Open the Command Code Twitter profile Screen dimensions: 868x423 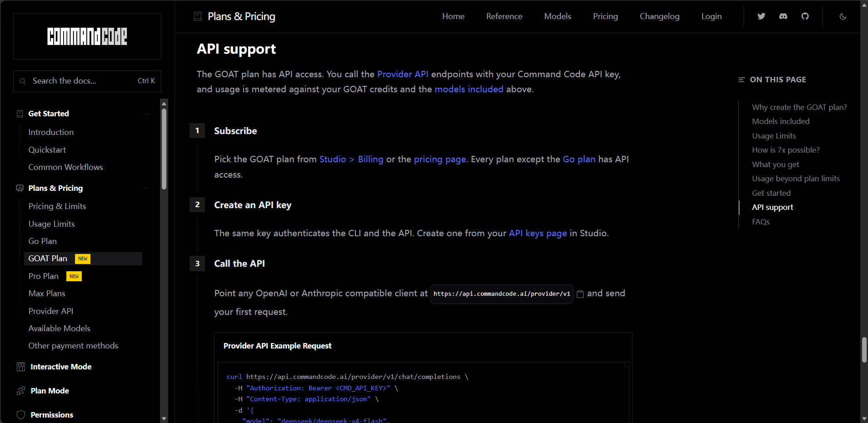[761, 16]
